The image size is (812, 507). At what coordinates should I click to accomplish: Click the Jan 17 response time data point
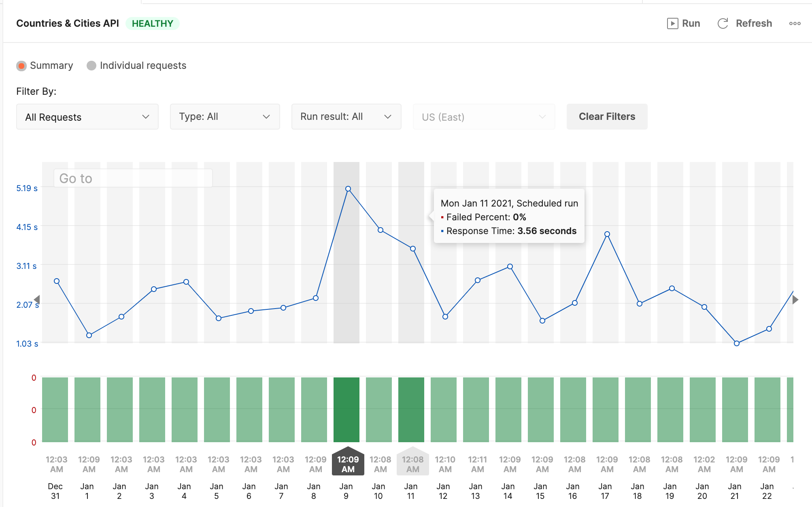607,234
